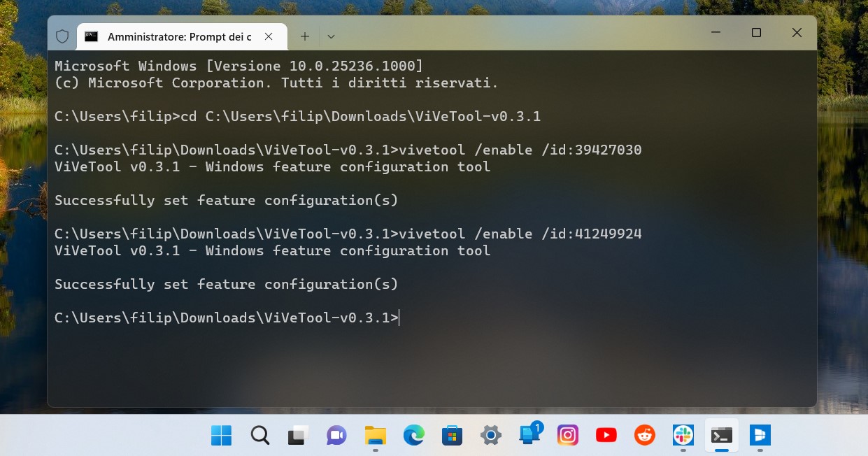Open Microsoft Store from taskbar

(453, 435)
